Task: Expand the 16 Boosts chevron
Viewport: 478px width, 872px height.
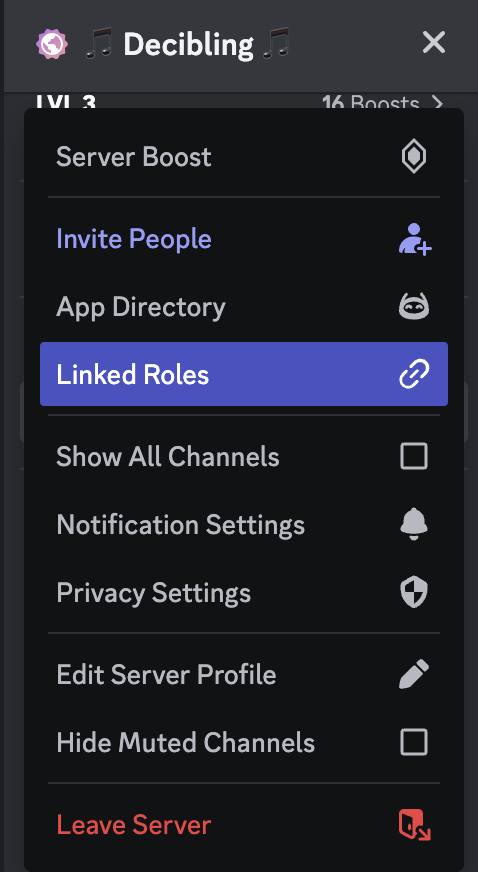Action: (439, 103)
